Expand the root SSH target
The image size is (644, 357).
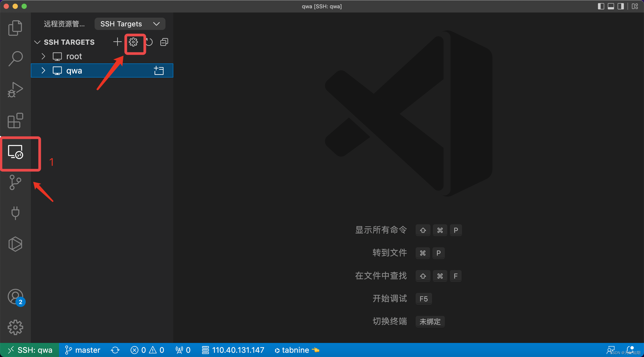43,57
